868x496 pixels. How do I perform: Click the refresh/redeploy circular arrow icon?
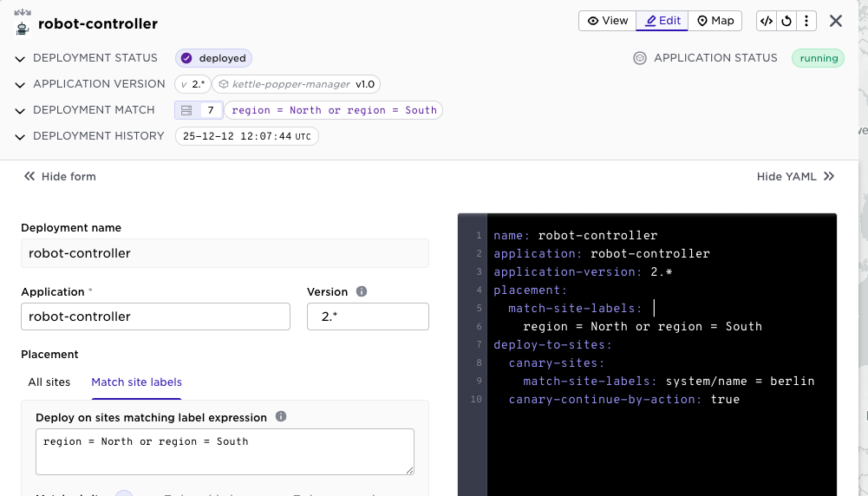point(786,21)
